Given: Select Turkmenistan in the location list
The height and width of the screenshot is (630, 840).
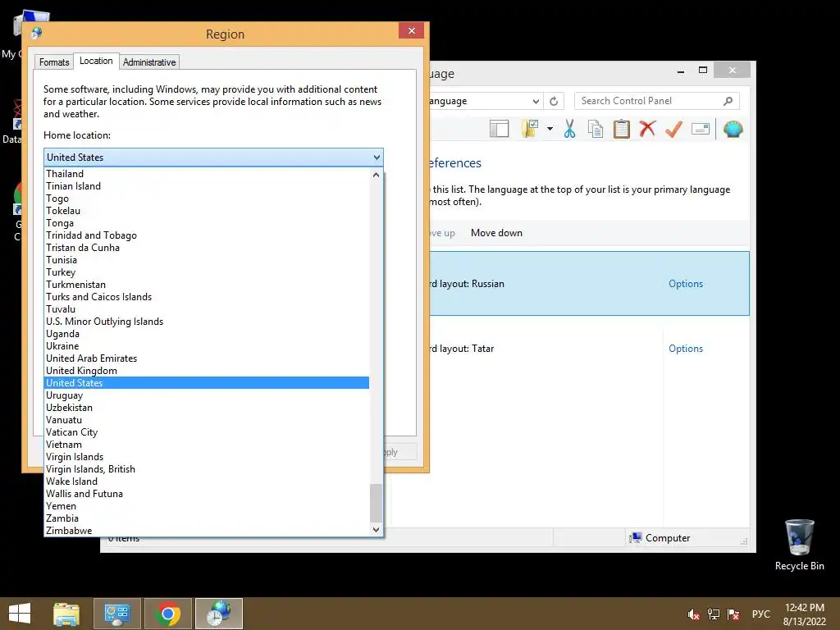Looking at the screenshot, I should pyautogui.click(x=207, y=285).
